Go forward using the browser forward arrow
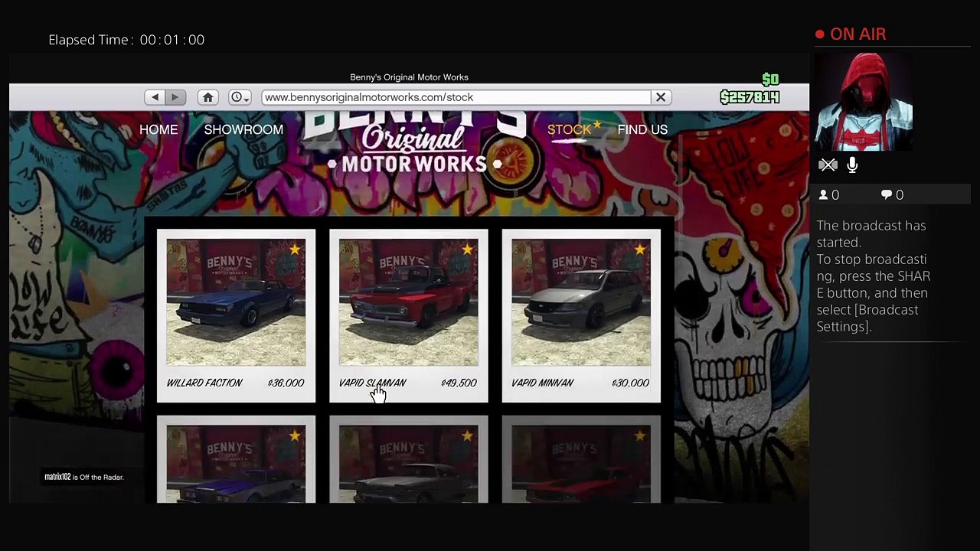Viewport: 980px width, 551px height. click(x=175, y=97)
